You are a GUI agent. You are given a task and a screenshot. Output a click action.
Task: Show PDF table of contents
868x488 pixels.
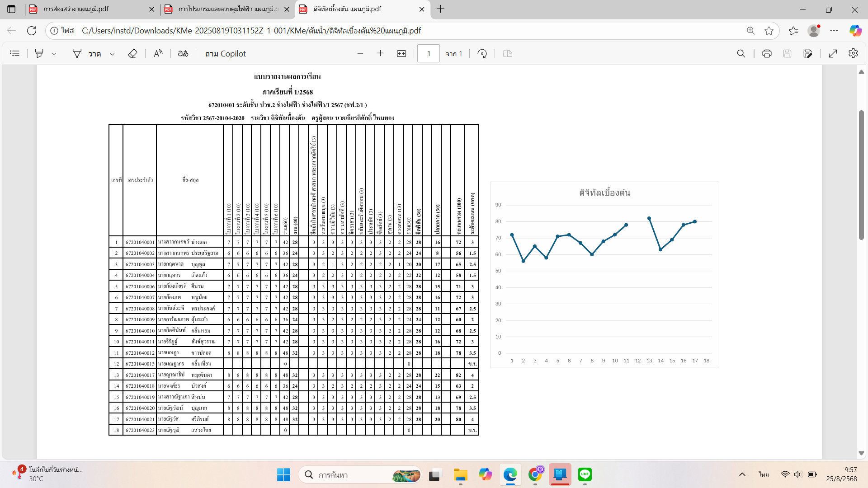click(x=15, y=53)
